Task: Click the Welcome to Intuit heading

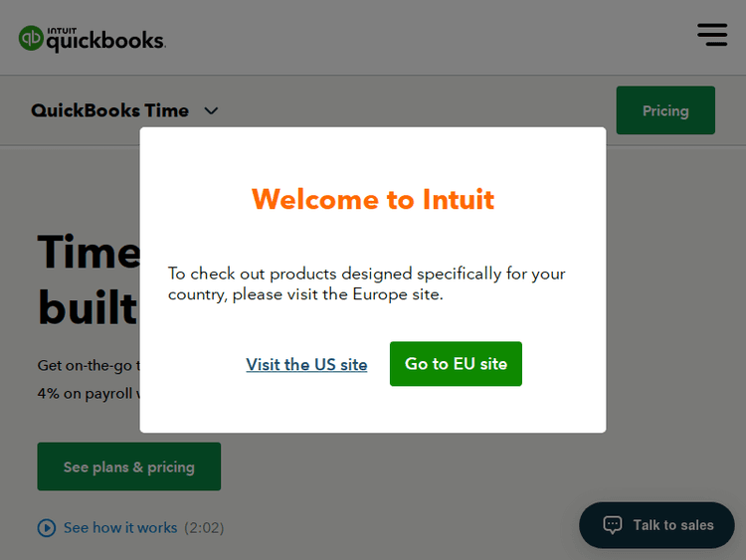Action: click(373, 199)
